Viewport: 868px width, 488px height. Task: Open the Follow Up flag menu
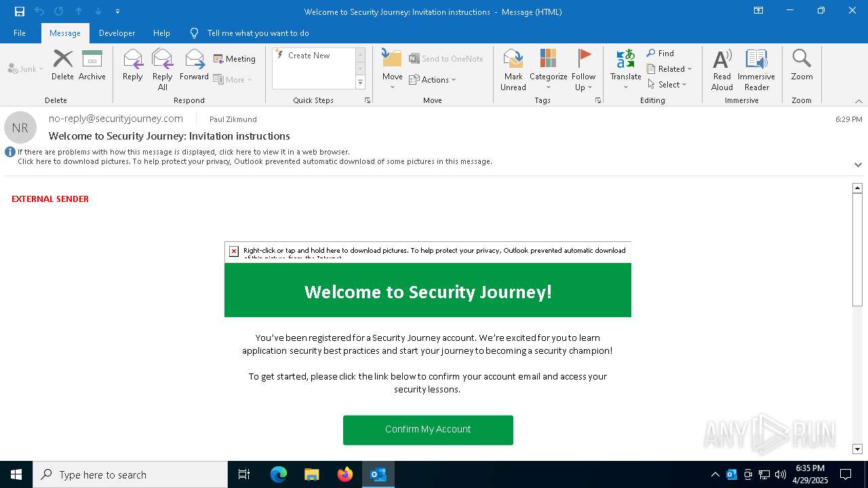point(583,70)
